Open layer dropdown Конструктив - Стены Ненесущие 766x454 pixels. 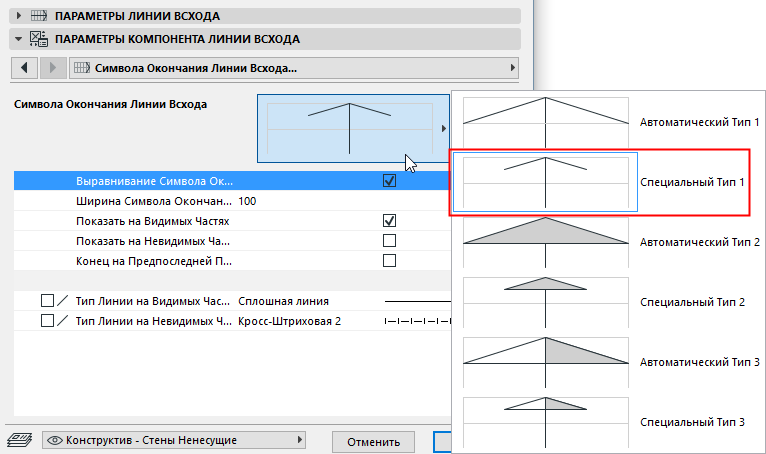click(174, 440)
